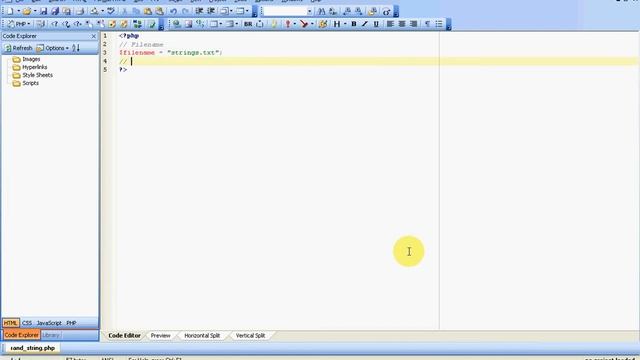Switch Code Explorer to the CSS tab
The image size is (640, 360).
27,323
